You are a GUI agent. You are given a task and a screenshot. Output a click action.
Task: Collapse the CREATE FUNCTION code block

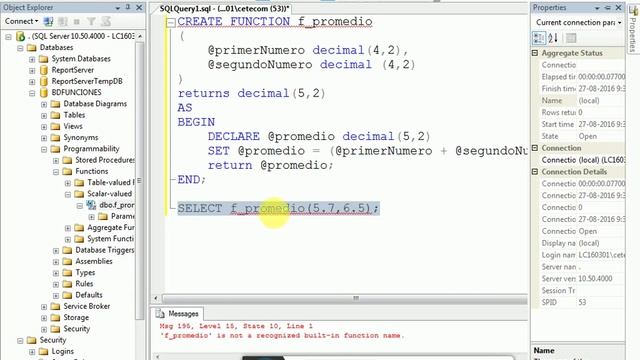pos(171,22)
